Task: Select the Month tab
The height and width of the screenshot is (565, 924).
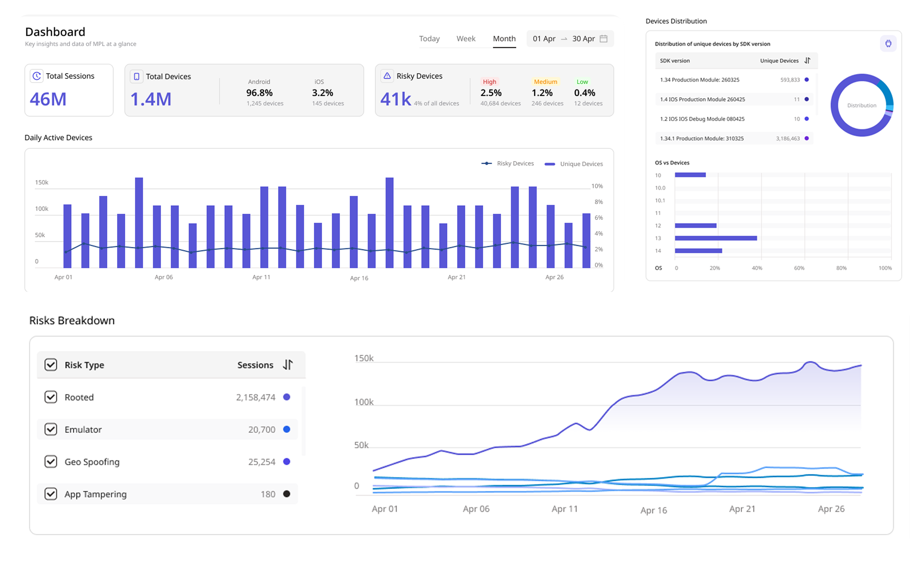Action: (x=504, y=39)
